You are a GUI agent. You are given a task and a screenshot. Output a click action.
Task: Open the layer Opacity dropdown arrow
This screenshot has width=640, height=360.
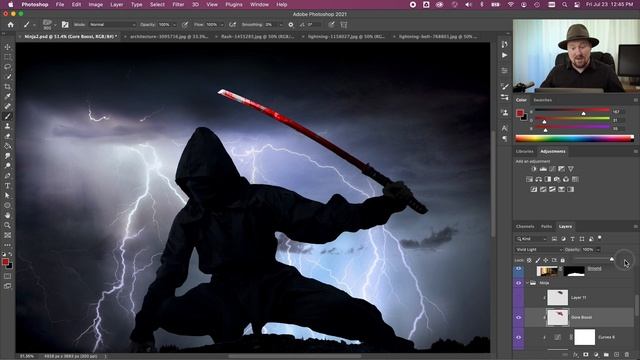point(598,249)
